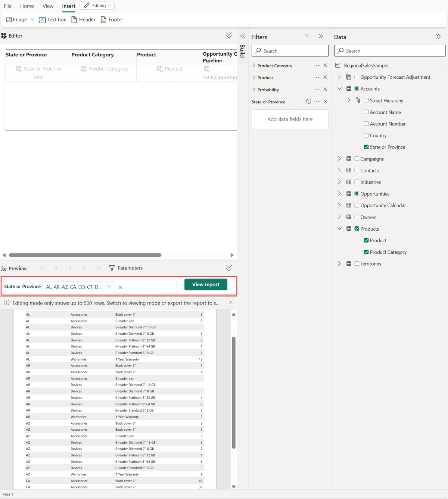This screenshot has height=499, width=448.
Task: Open the Home tab
Action: (27, 6)
